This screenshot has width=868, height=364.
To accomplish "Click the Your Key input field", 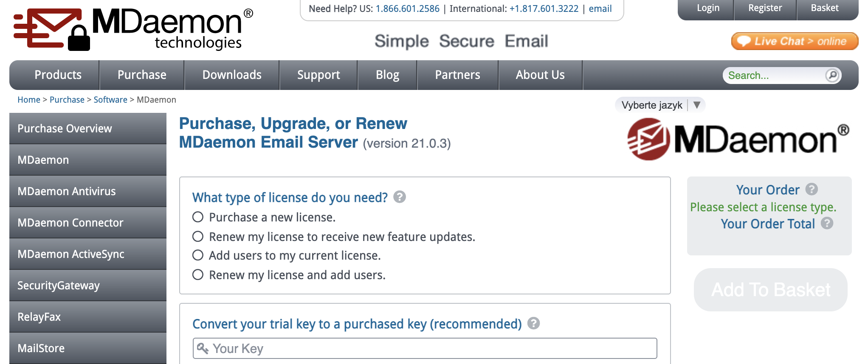I will 425,348.
